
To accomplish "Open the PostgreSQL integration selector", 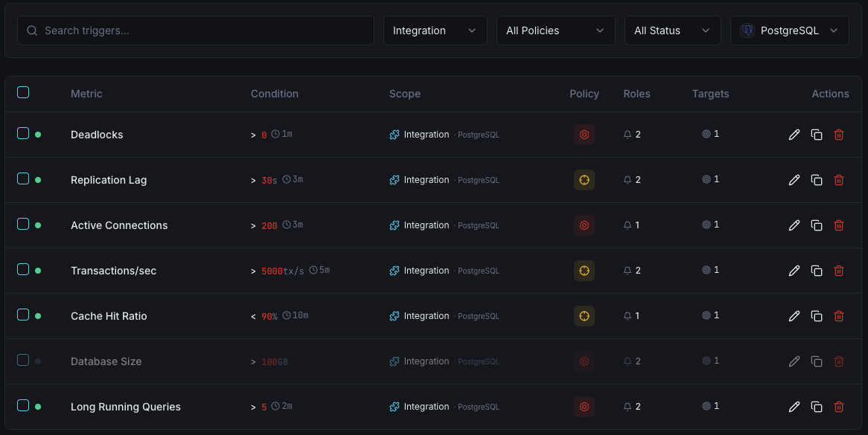I will pyautogui.click(x=789, y=30).
